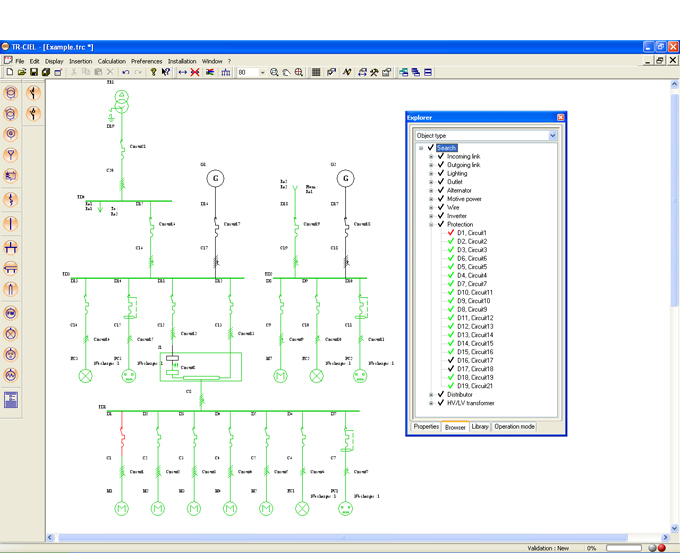The image size is (680, 553).
Task: Expand the Incoming link tree node
Action: point(431,157)
